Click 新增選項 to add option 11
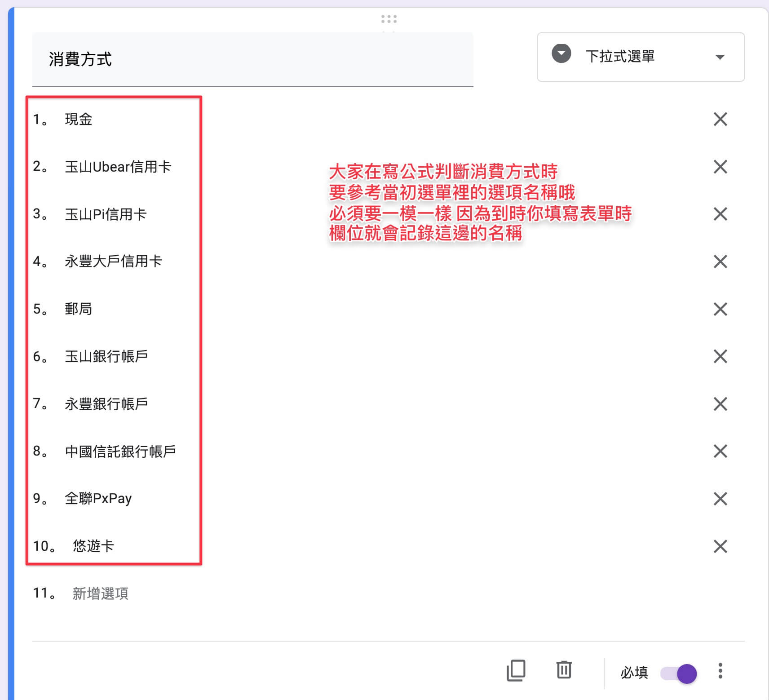 [100, 594]
